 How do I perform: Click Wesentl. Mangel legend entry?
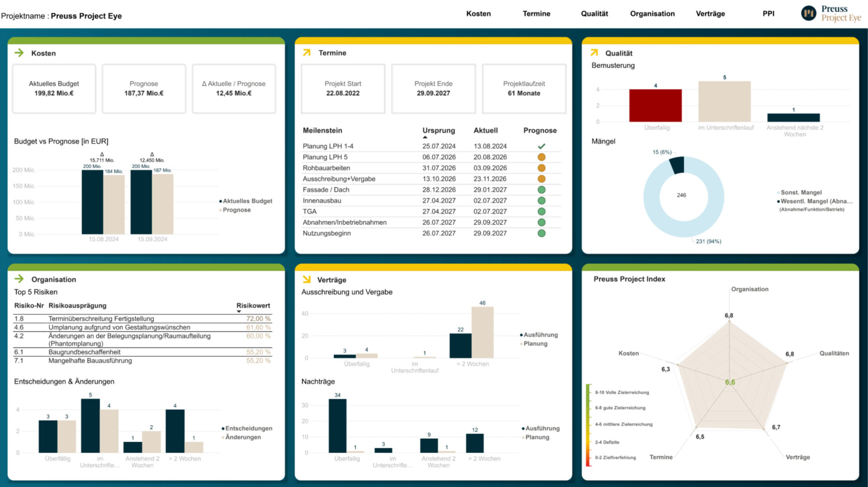point(815,201)
